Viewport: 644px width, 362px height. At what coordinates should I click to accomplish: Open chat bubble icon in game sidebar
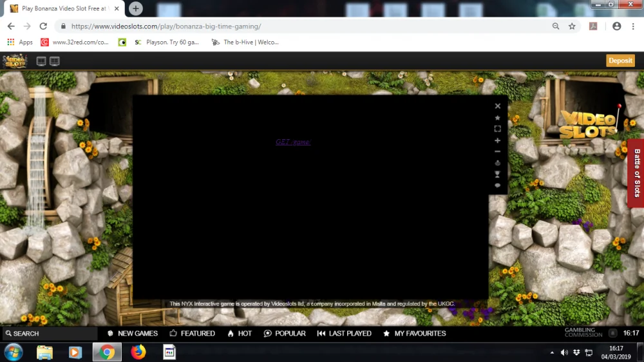tap(497, 186)
